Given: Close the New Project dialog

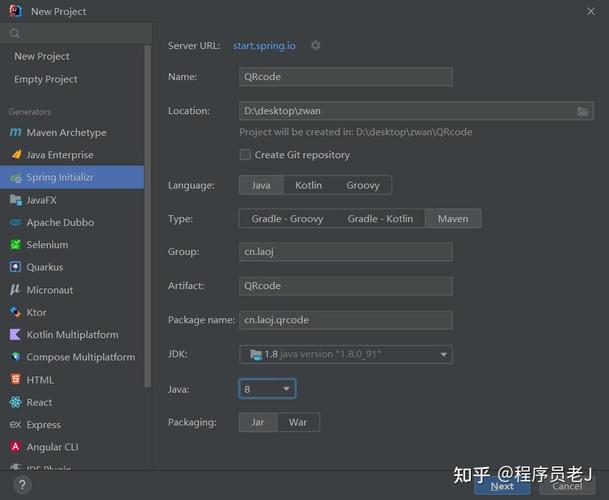Looking at the screenshot, I should [x=591, y=11].
